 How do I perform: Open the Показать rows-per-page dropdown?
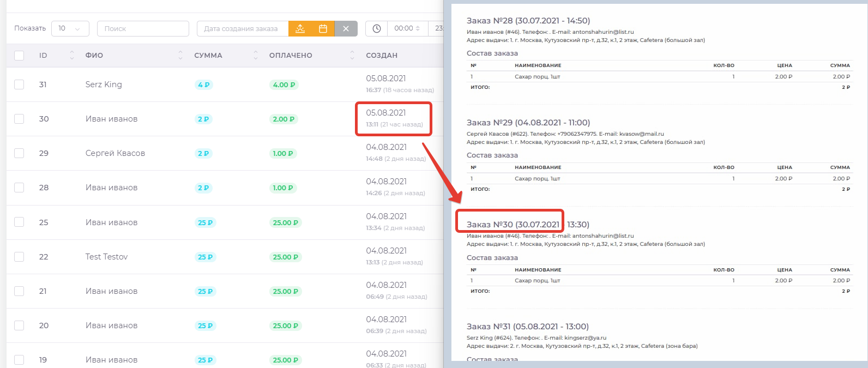pyautogui.click(x=70, y=29)
